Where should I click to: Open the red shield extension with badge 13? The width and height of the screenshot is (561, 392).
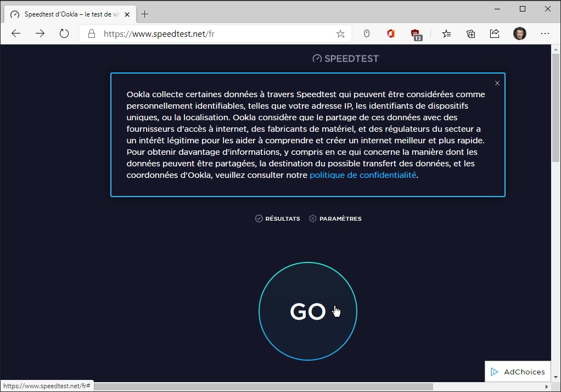point(416,35)
